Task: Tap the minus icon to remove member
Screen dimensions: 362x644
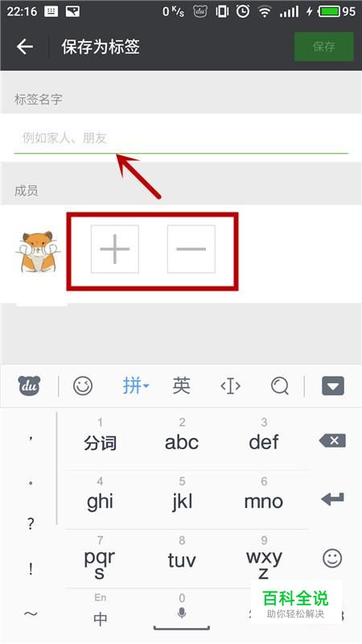Action: (x=191, y=249)
